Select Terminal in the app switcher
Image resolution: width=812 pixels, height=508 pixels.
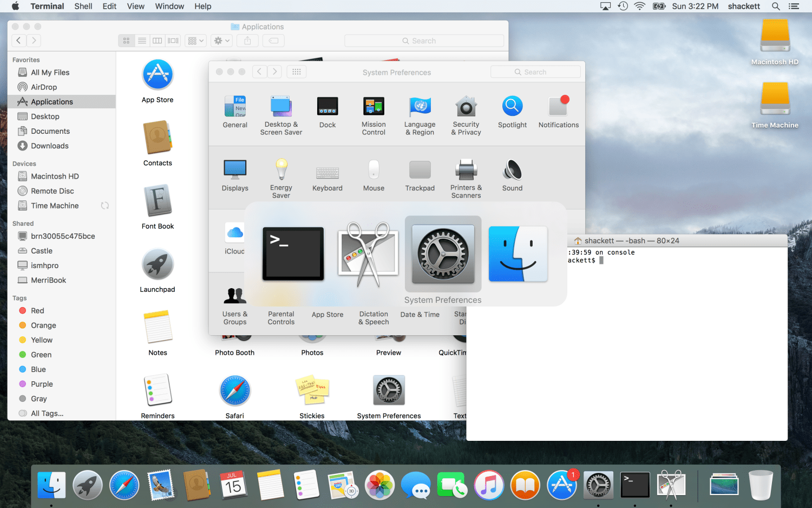tap(293, 254)
